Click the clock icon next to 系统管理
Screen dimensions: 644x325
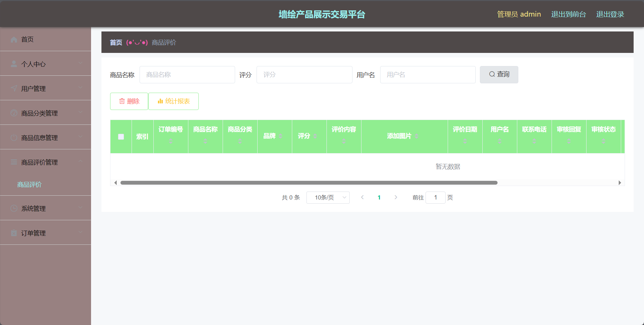[14, 208]
